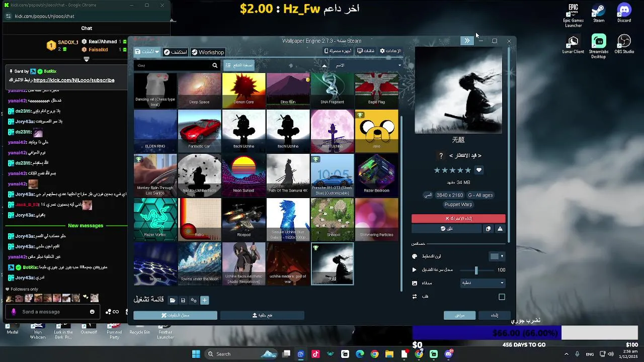The width and height of the screenshot is (644, 362).
Task: Click the wallpaper search input field
Action: point(173,65)
